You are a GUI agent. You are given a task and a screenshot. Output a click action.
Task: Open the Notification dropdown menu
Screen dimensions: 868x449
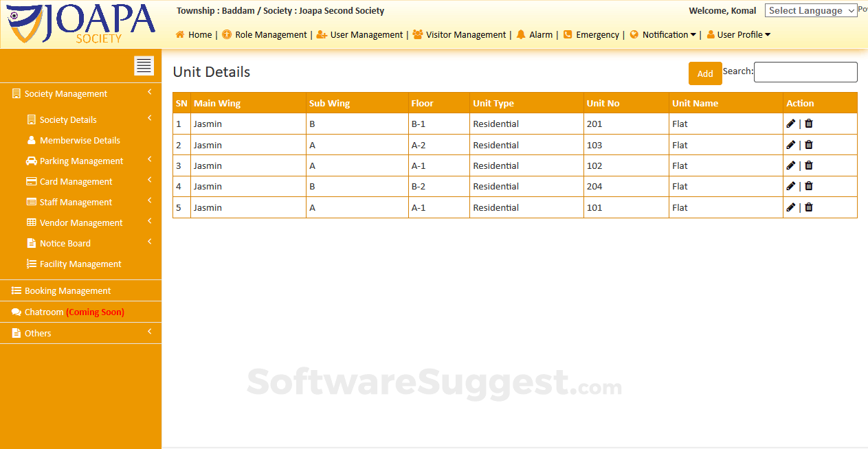point(663,34)
